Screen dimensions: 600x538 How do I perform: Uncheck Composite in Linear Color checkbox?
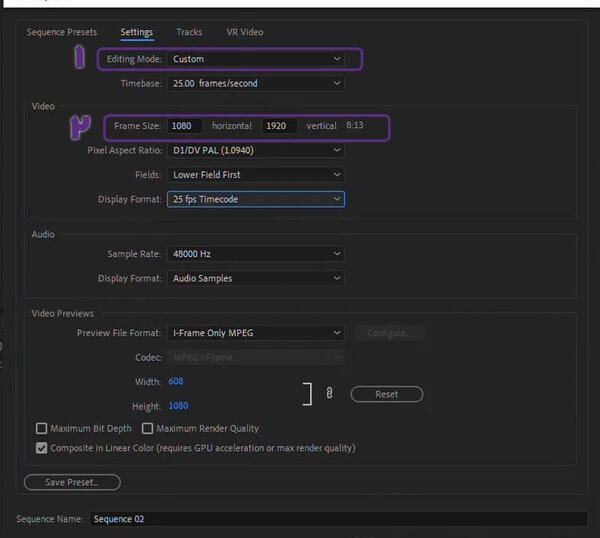(41, 448)
